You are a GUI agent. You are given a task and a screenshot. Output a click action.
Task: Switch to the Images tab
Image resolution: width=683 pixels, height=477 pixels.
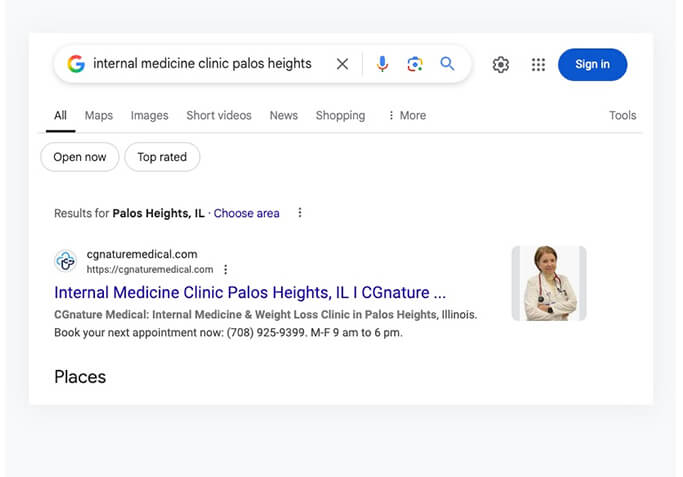[x=149, y=115]
